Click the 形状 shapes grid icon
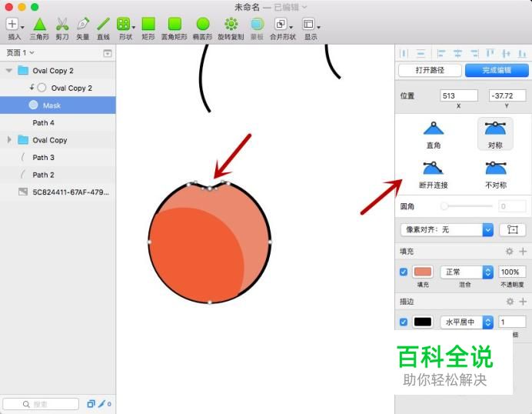This screenshot has height=414, width=532. [123, 24]
